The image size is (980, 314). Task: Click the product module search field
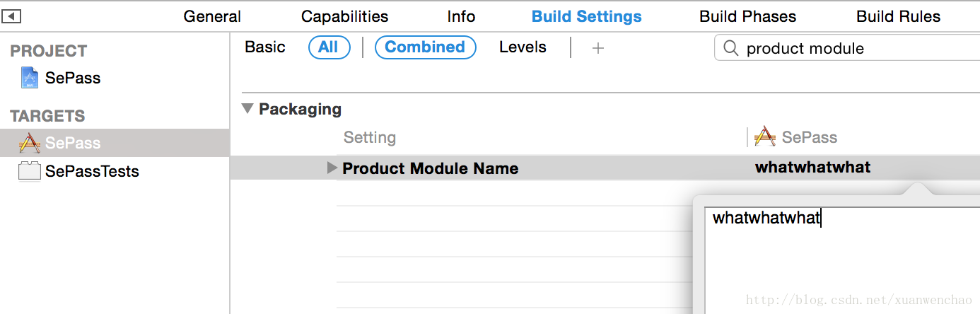pos(847,48)
